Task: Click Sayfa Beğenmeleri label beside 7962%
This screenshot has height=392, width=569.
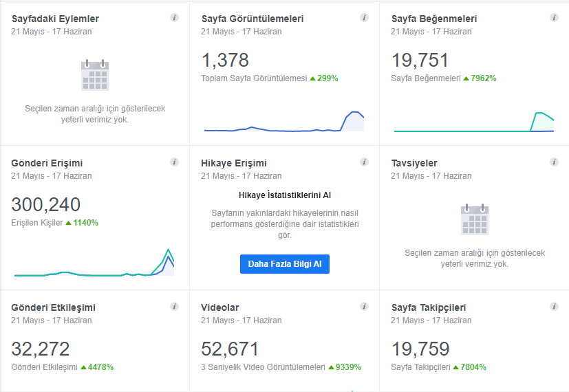Action: 426,78
